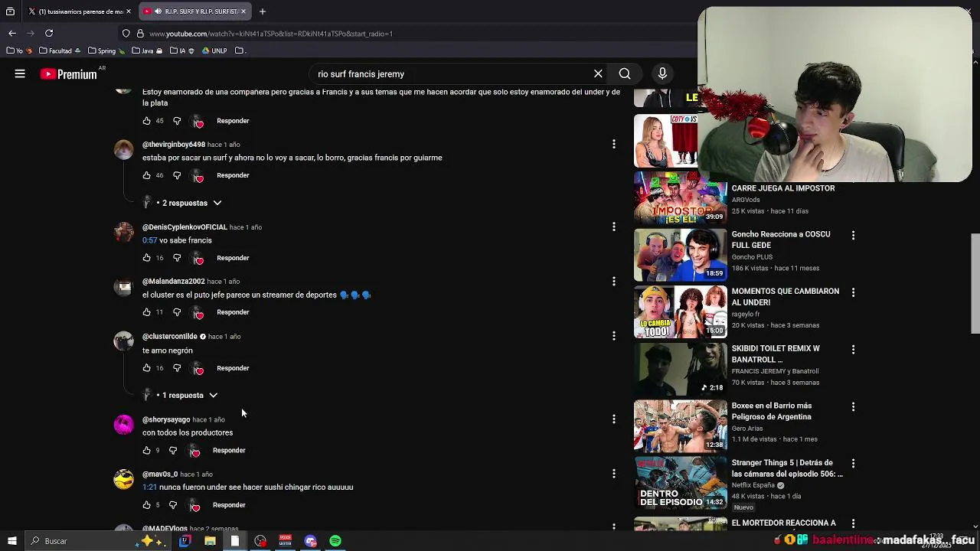This screenshot has width=980, height=551.
Task: Open the Facultad bookmarks folder
Action: click(60, 51)
